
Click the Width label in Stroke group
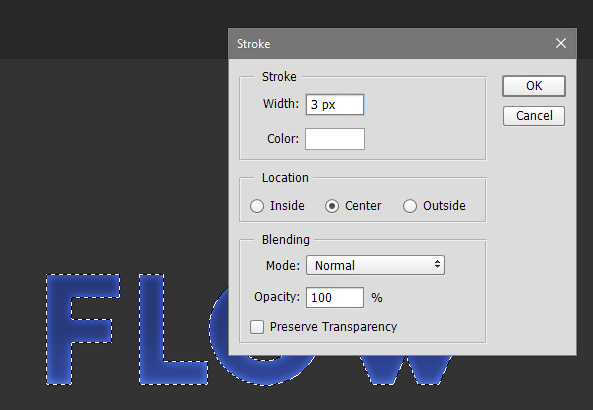[281, 104]
